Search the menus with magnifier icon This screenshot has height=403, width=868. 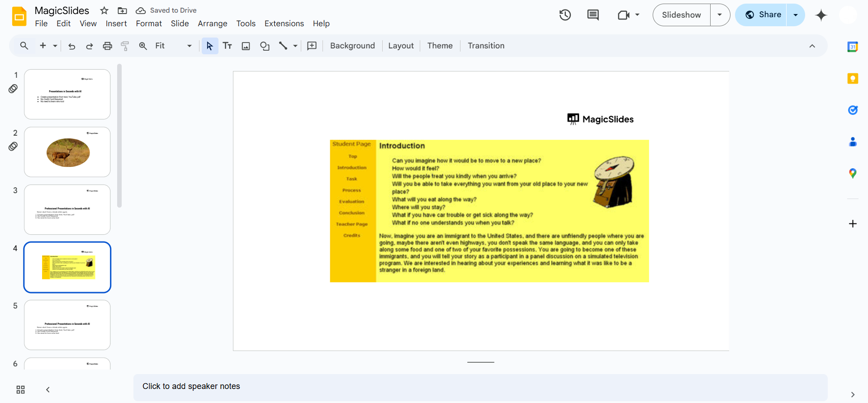(x=24, y=46)
